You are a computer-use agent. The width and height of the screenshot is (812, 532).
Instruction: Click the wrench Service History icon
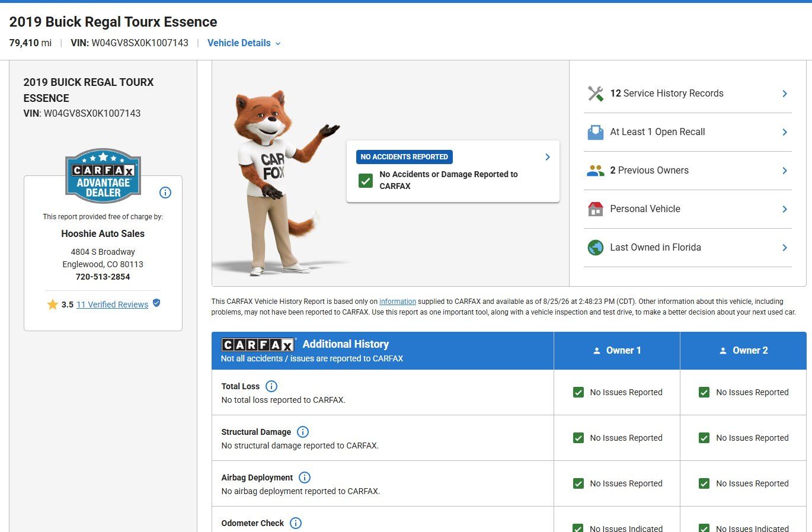(595, 94)
